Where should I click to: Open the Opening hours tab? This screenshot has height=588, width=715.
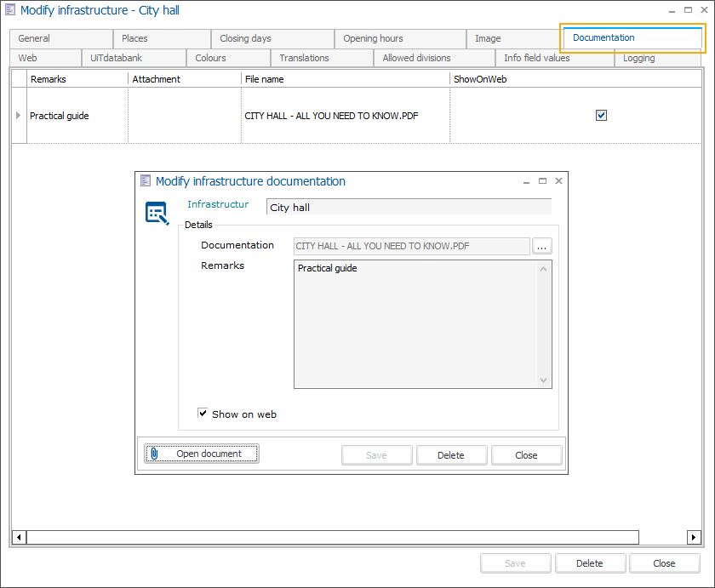(375, 38)
